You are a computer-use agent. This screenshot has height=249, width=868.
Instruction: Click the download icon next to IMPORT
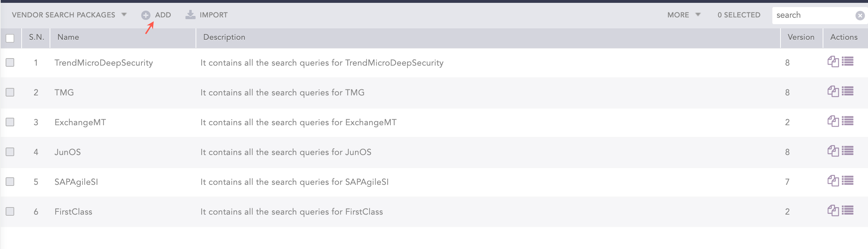(190, 15)
